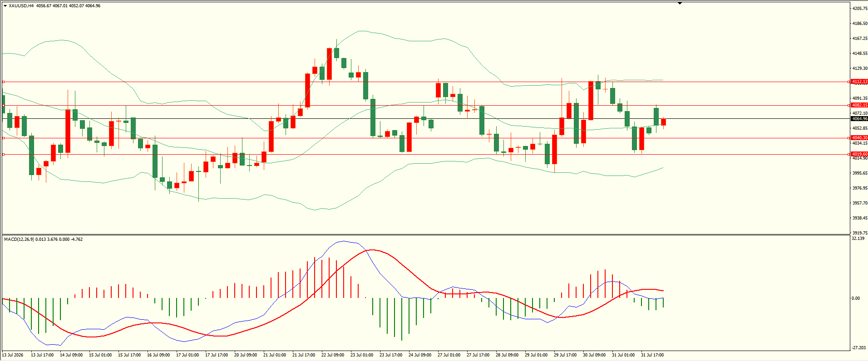Select the red price label 4082.15
This screenshot has width=868, height=361.
click(859, 105)
